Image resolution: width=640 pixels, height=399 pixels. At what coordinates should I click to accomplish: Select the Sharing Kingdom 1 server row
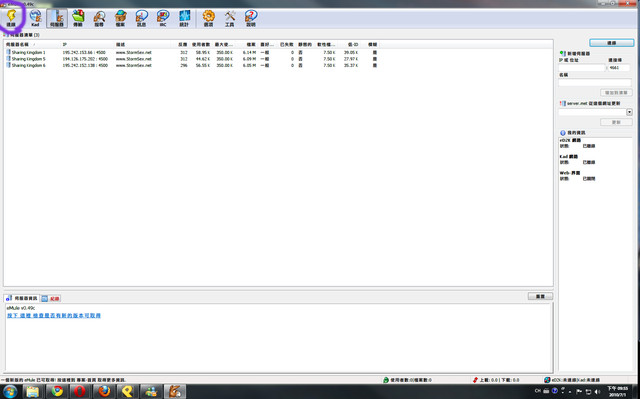point(191,52)
